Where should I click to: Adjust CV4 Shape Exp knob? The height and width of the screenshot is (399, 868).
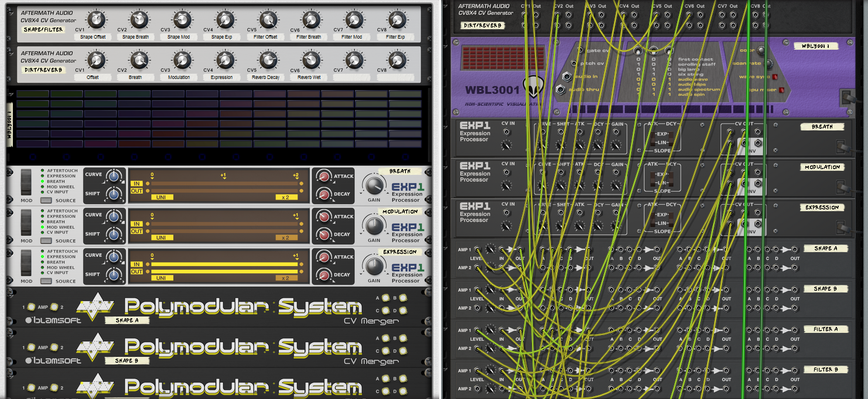pyautogui.click(x=224, y=20)
